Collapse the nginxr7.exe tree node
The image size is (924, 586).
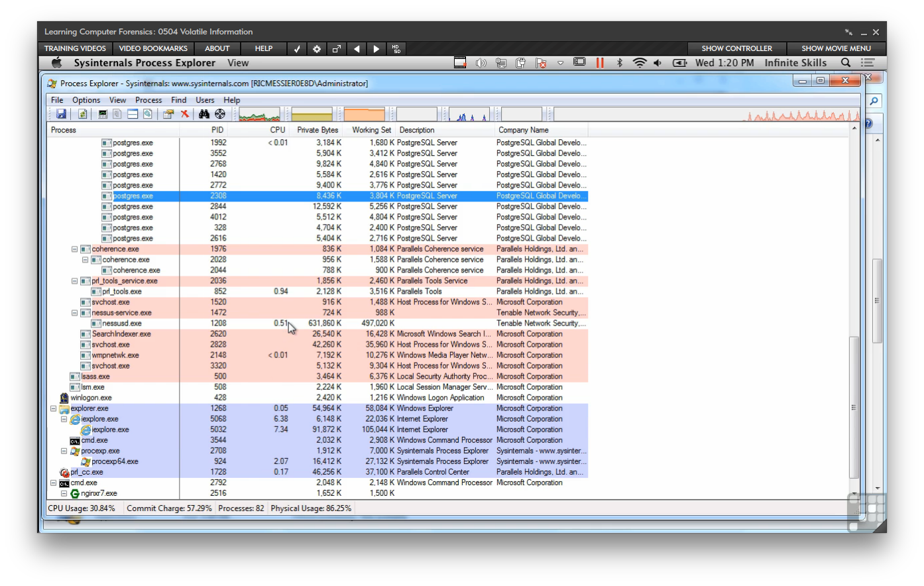64,493
